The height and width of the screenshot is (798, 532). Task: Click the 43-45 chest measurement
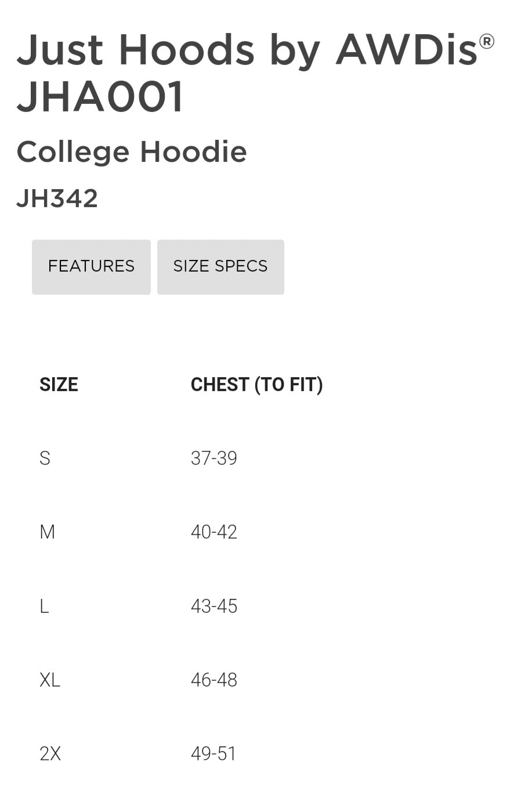click(213, 606)
